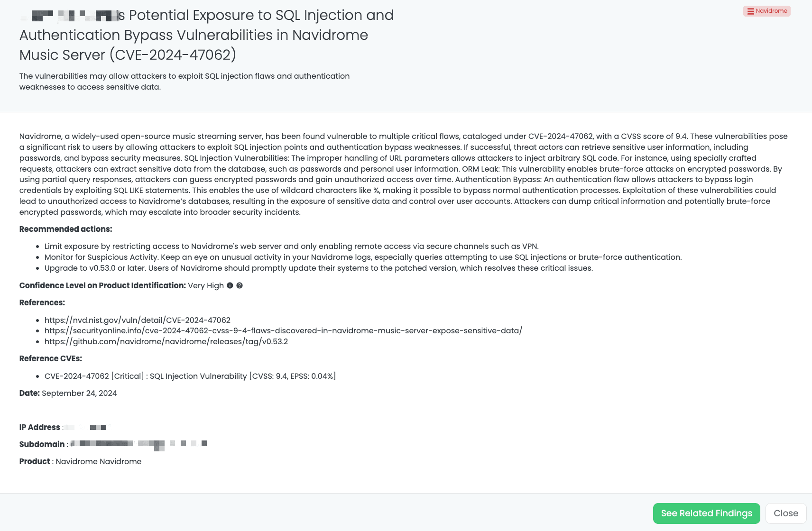The image size is (812, 531).
Task: Click the See Related Findings button
Action: (706, 513)
